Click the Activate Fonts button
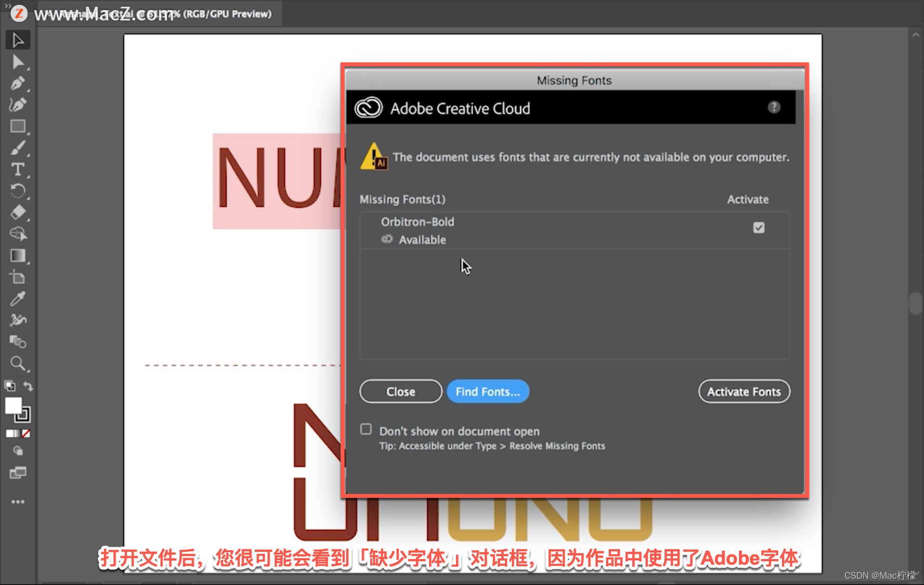 pyautogui.click(x=744, y=392)
